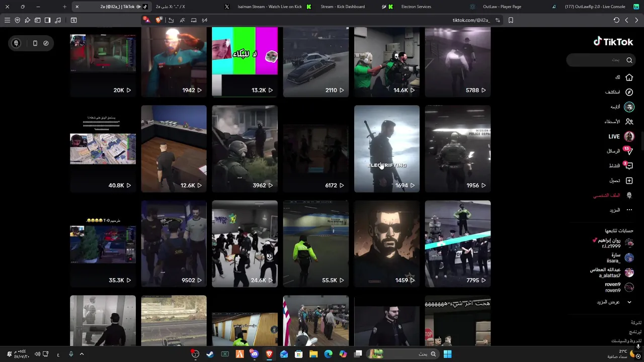Screen dimensions: 644x362
Task: Open Messages with notification badge
Action: point(621,151)
